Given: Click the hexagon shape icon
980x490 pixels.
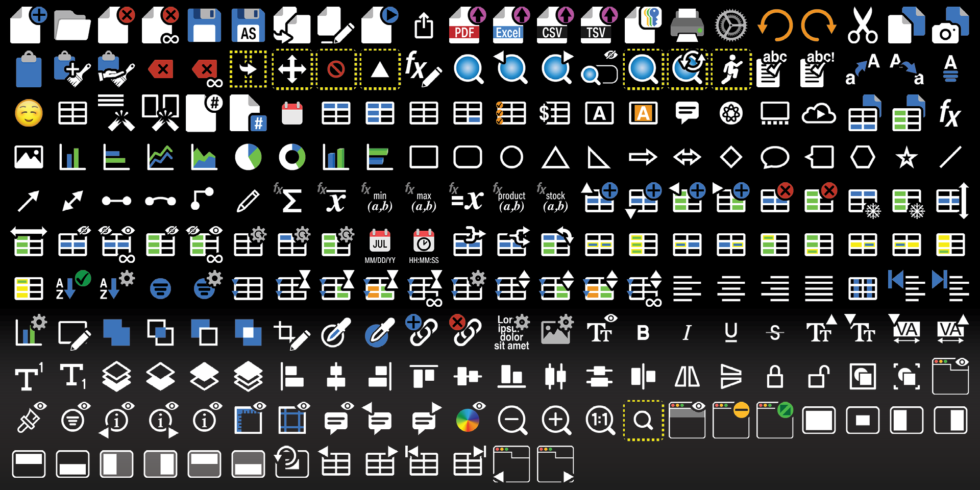Looking at the screenshot, I should coord(863,157).
